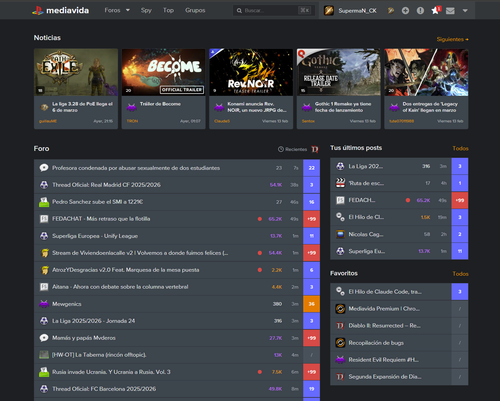Focus the Buscar search field
The height and width of the screenshot is (401, 500).
[273, 11]
